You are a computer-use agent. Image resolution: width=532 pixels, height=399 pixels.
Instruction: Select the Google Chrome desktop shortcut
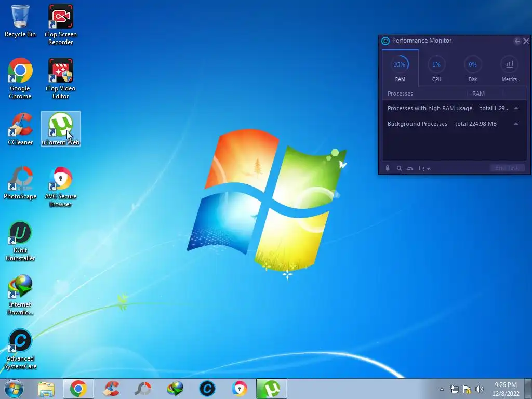click(x=20, y=78)
